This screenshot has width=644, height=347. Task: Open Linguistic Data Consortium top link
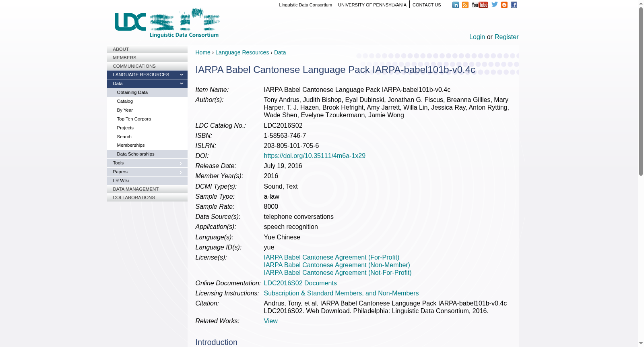click(305, 5)
